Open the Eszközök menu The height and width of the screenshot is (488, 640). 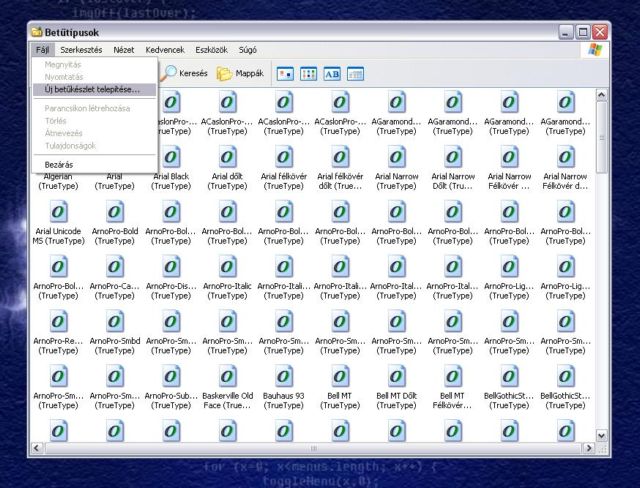point(210,49)
